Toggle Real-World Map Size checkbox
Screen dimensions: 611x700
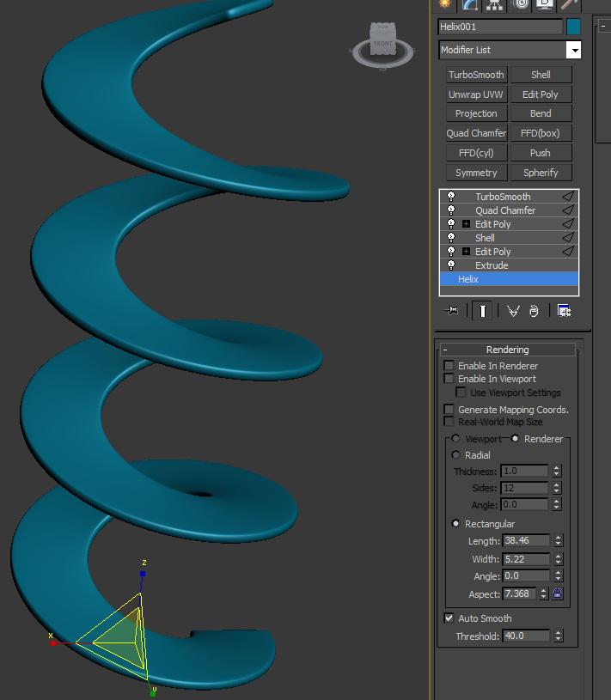449,422
